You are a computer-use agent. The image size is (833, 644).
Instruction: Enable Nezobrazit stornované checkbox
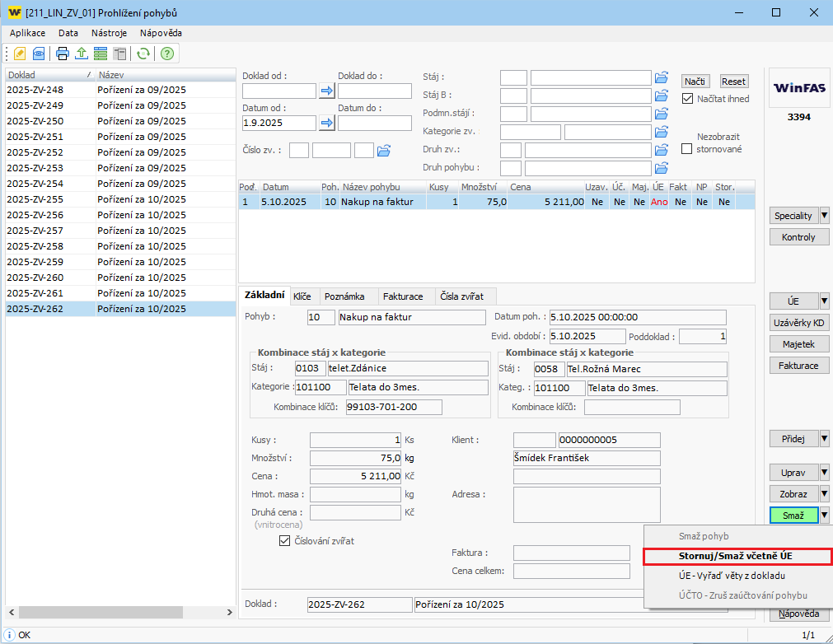(687, 149)
